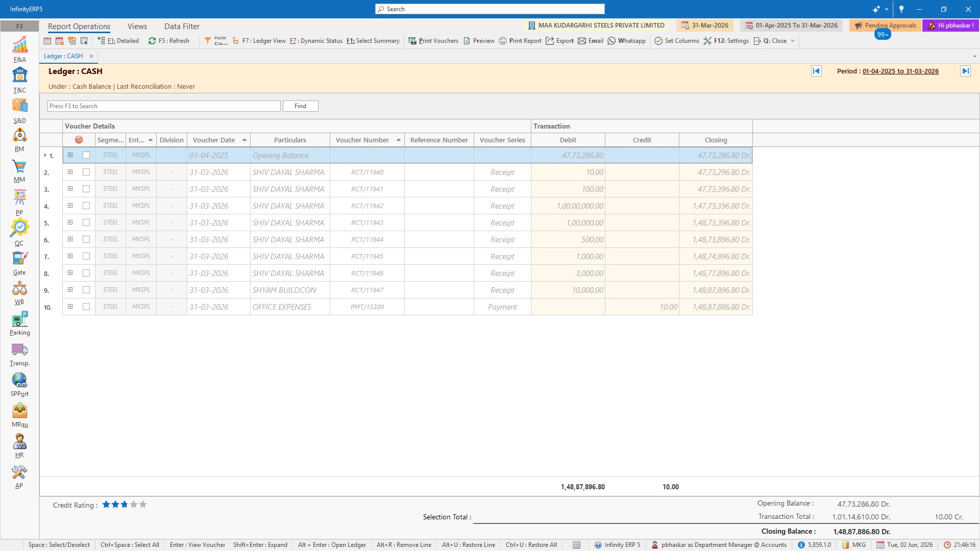Tick checkbox for voucher RCT/11942 row

[86, 206]
